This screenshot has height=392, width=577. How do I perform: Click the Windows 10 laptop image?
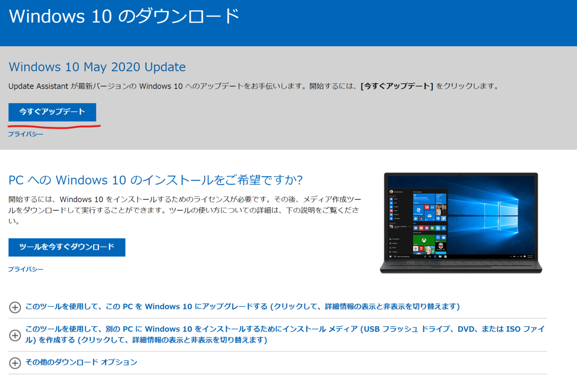point(461,223)
